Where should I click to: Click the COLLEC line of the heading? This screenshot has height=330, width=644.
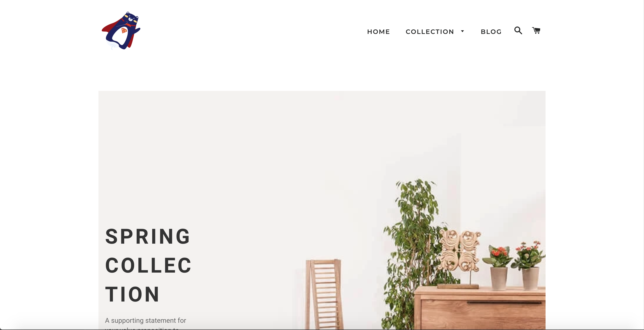click(149, 265)
